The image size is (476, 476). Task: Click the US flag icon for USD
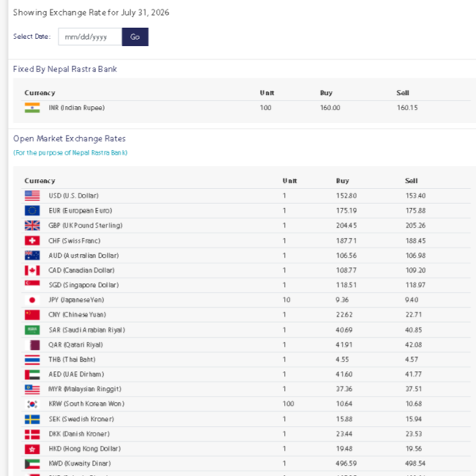pos(33,196)
